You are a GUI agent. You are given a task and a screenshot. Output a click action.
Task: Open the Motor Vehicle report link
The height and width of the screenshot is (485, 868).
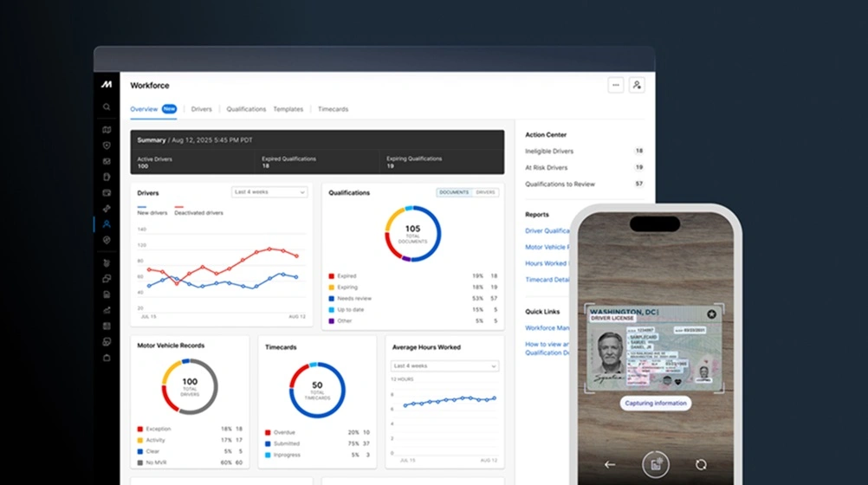(x=547, y=247)
